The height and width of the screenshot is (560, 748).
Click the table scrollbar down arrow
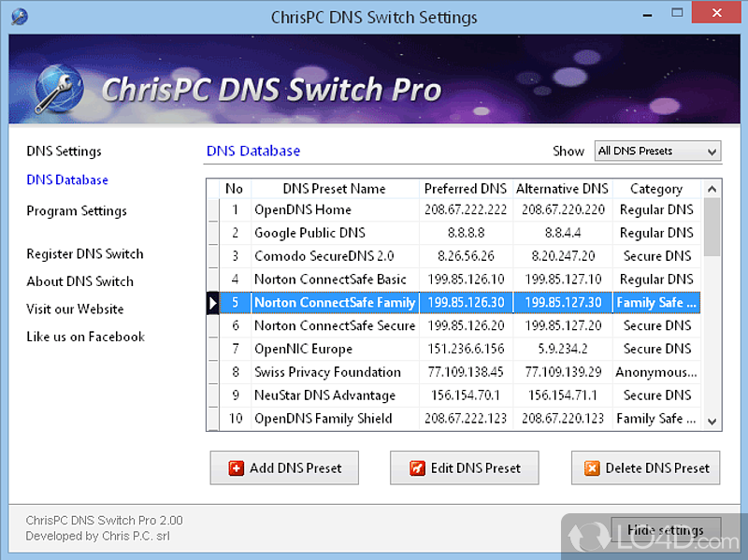click(712, 422)
